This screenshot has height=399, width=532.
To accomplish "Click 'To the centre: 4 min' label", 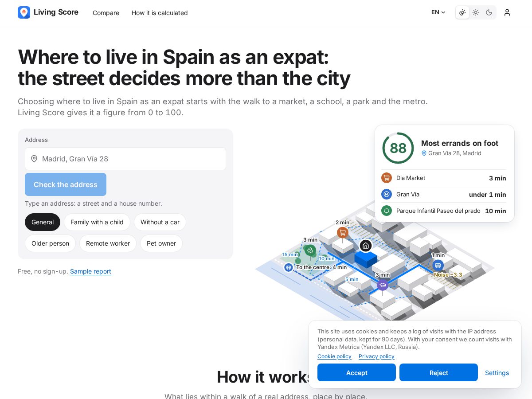I will (321, 267).
